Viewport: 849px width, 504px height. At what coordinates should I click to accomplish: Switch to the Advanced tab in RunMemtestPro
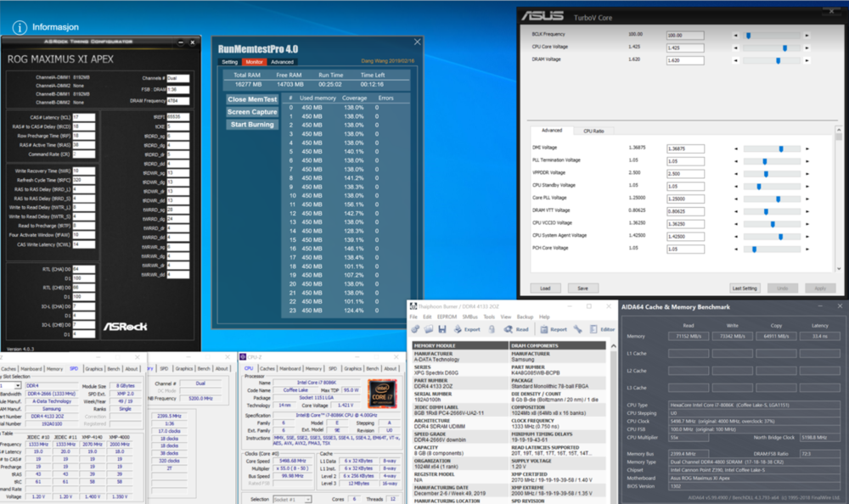(282, 62)
